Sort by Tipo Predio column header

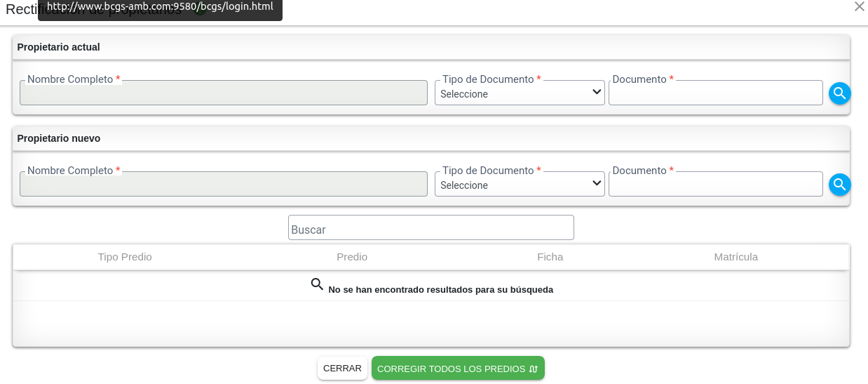125,257
